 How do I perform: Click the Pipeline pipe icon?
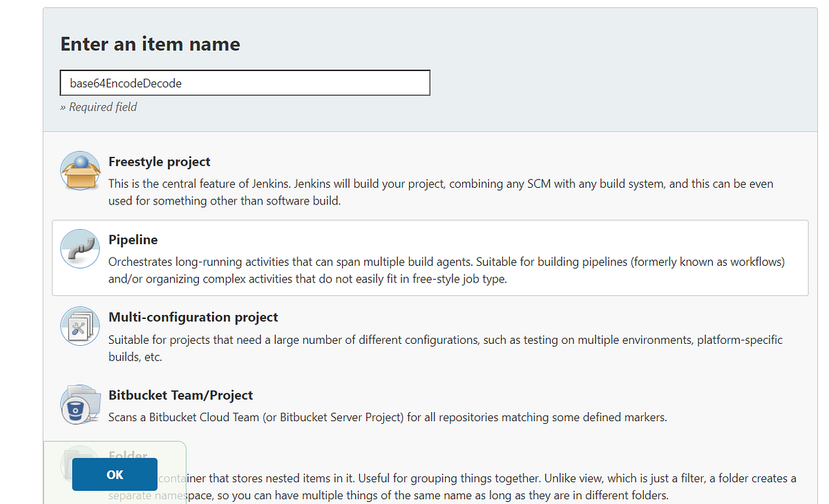[79, 249]
